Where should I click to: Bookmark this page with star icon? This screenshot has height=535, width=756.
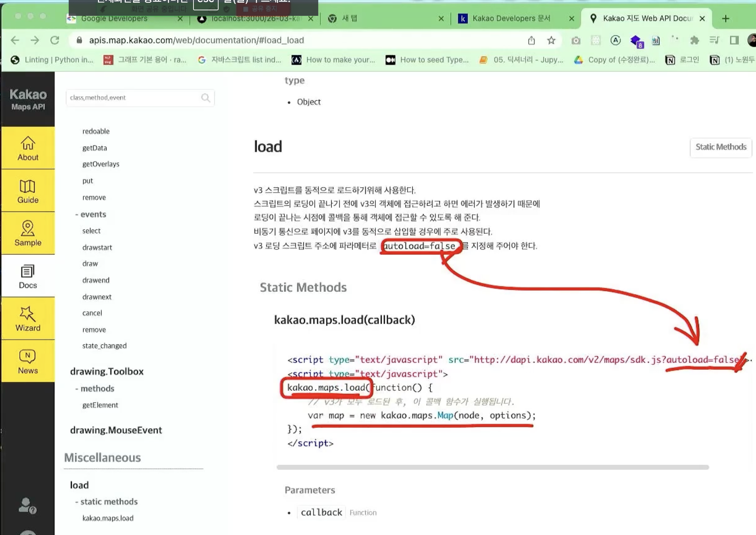click(551, 41)
